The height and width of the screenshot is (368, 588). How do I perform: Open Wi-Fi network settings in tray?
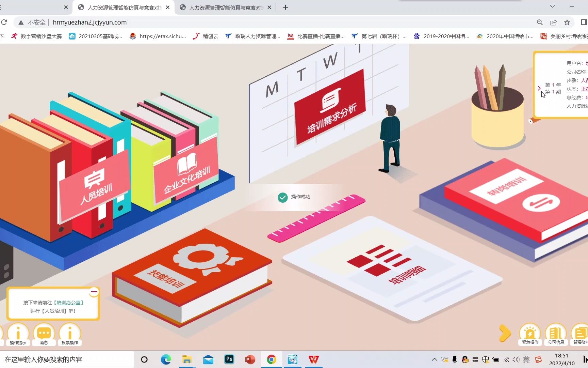(506, 359)
